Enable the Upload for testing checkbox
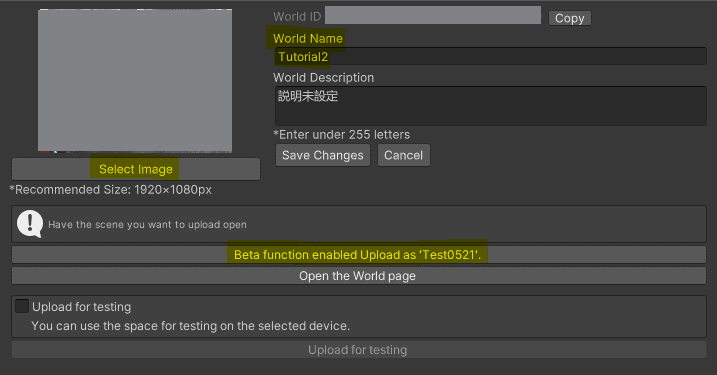The width and height of the screenshot is (717, 375). point(21,306)
